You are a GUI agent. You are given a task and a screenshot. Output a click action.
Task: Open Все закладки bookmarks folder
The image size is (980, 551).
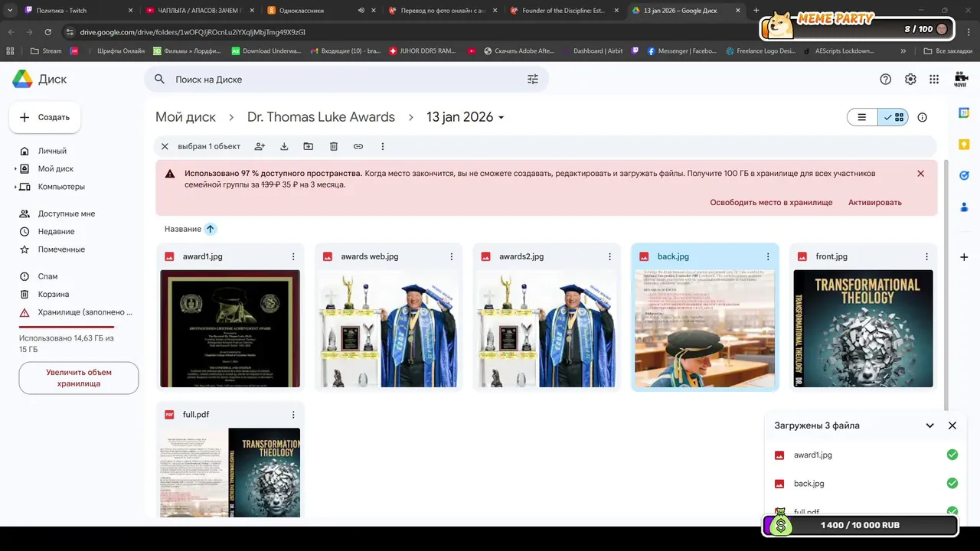click(946, 51)
